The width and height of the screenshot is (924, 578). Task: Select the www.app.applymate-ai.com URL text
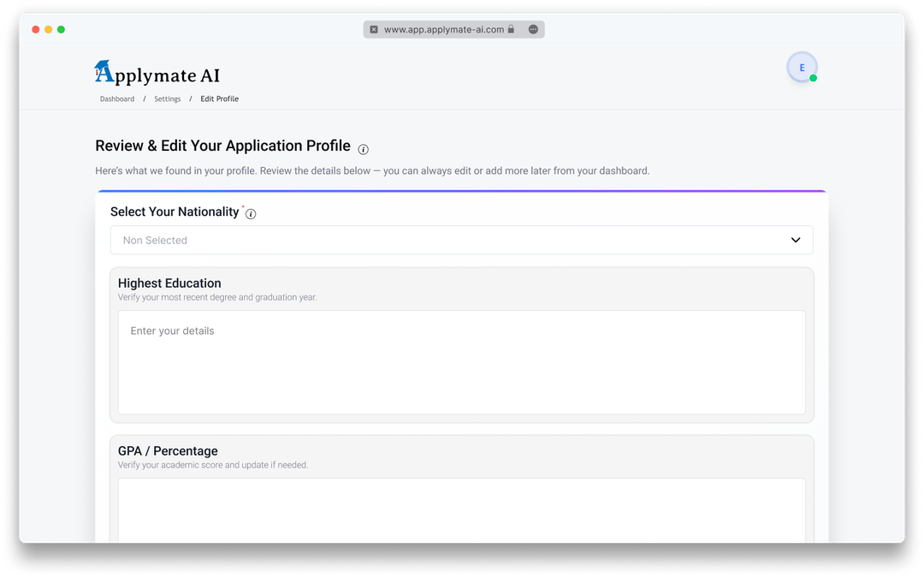pos(443,29)
